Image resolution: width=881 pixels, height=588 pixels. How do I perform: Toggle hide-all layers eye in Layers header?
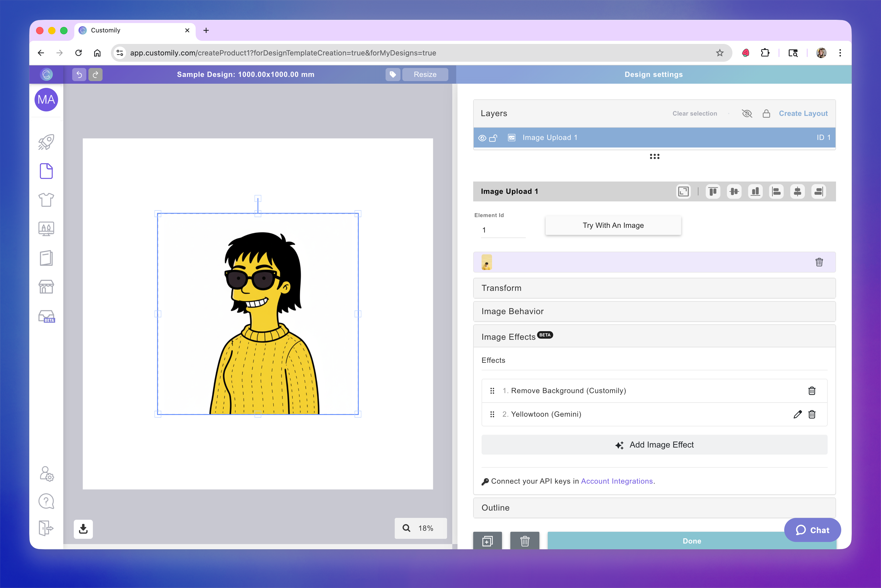click(x=747, y=114)
